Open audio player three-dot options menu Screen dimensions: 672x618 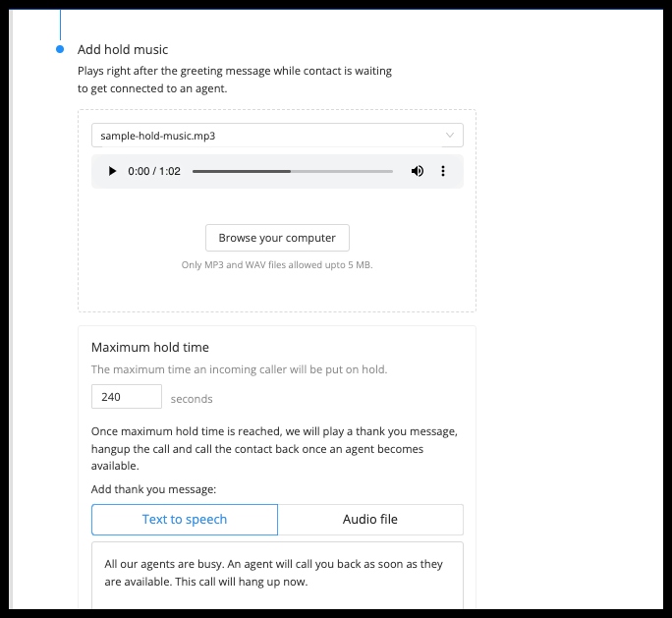(443, 171)
